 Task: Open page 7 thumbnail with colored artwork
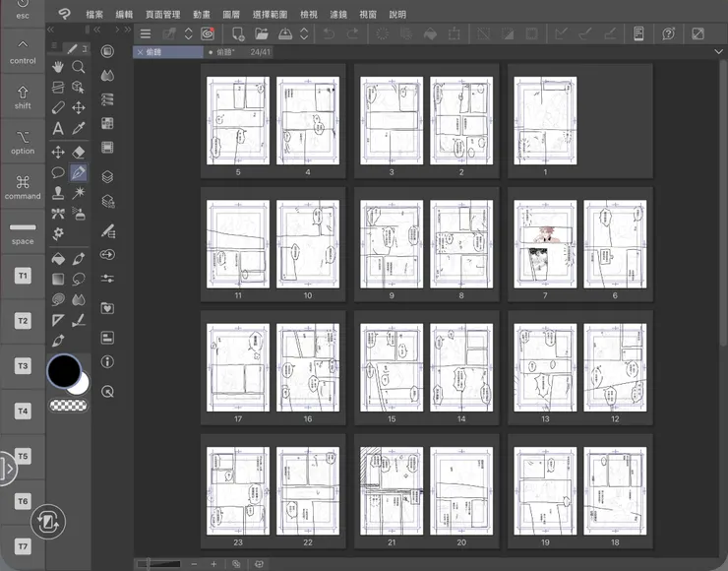pyautogui.click(x=545, y=244)
